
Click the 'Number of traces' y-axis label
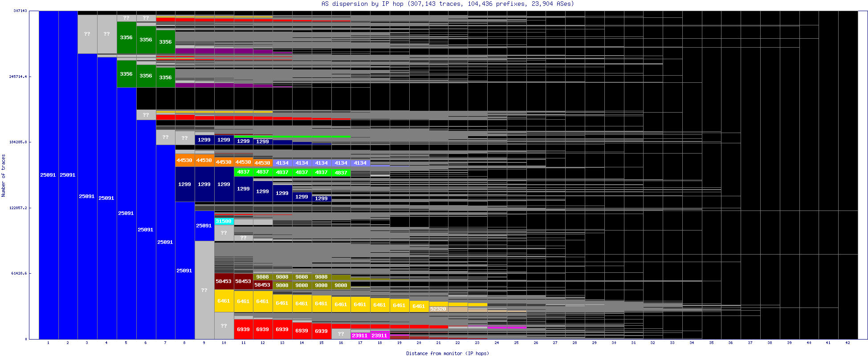pos(4,175)
